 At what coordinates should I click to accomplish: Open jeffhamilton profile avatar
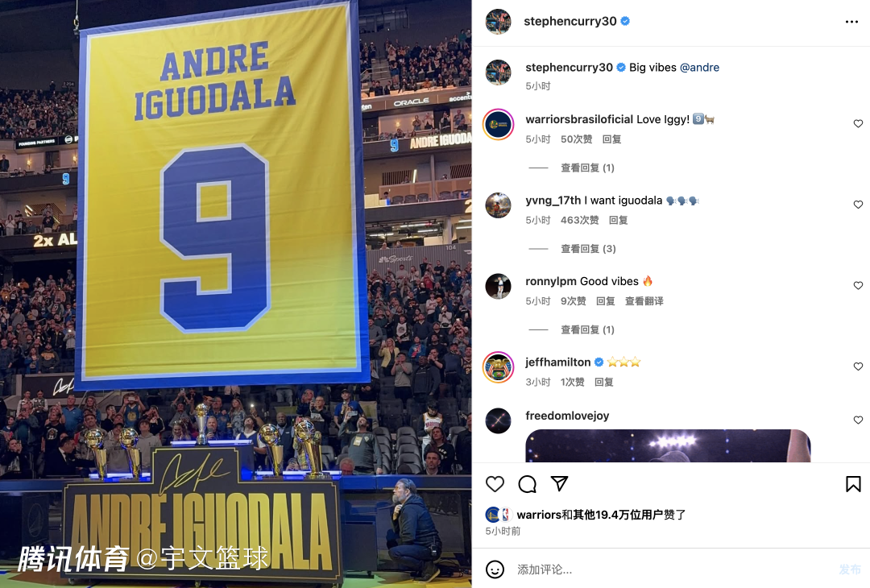click(x=499, y=367)
